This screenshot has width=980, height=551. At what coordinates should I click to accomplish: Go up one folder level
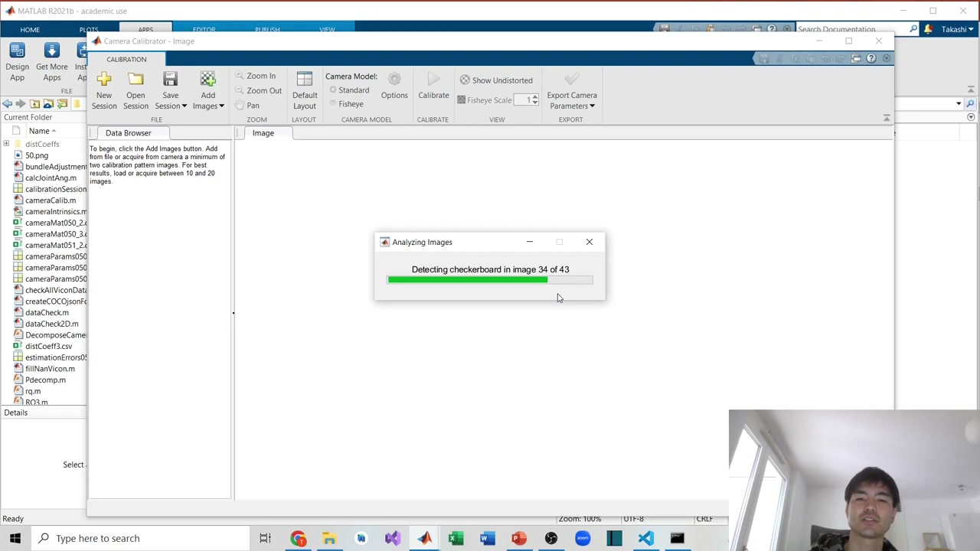[x=34, y=103]
